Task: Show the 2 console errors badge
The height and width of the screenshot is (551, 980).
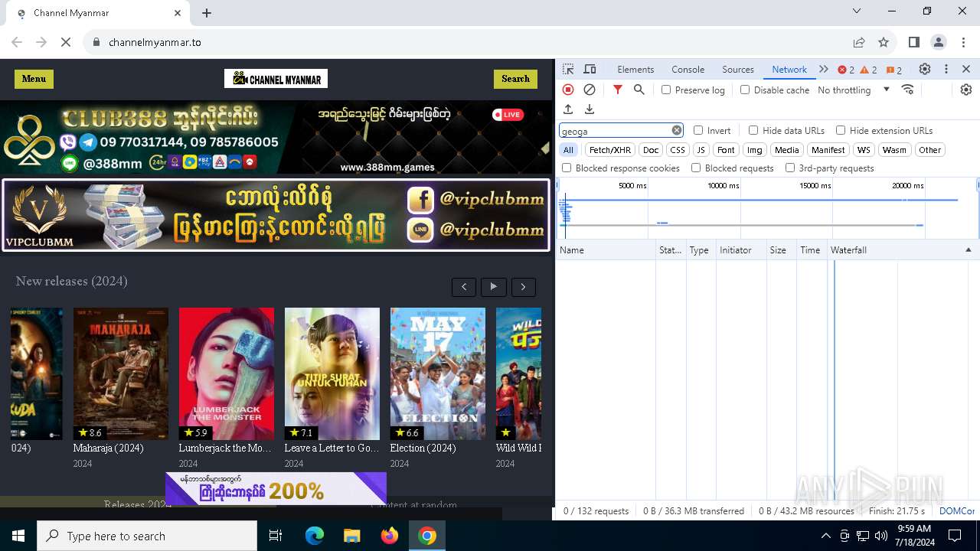Action: pyautogui.click(x=846, y=70)
